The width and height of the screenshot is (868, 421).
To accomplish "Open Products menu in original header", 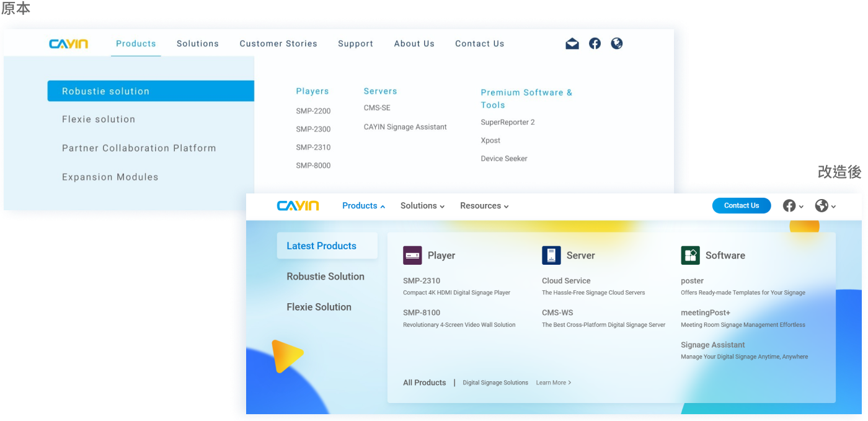I will (136, 43).
